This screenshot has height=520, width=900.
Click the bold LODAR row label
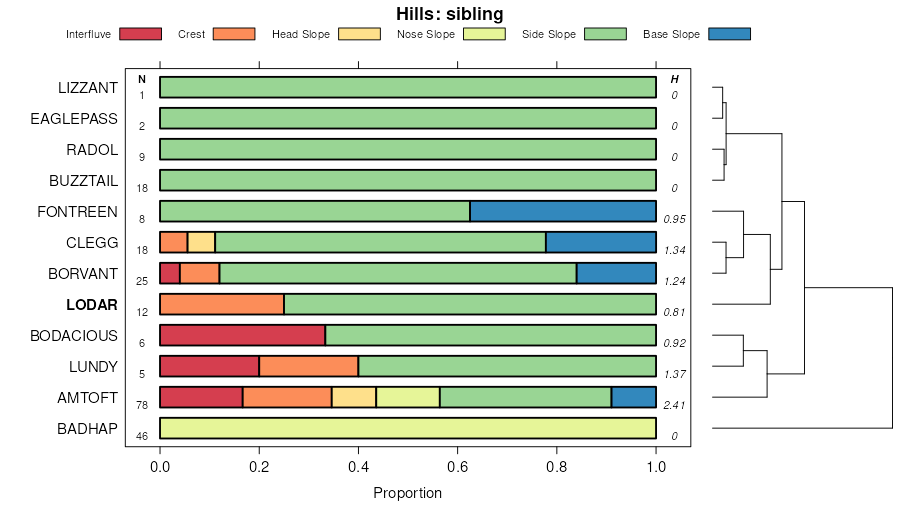[91, 305]
